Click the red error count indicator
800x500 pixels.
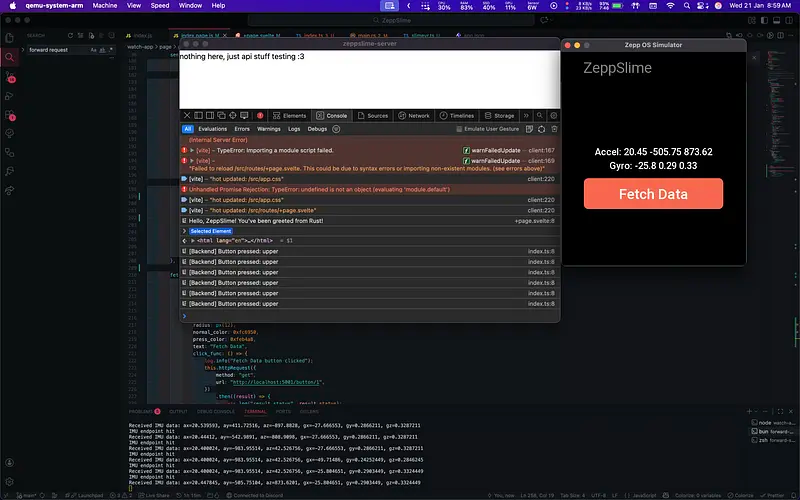click(x=261, y=116)
